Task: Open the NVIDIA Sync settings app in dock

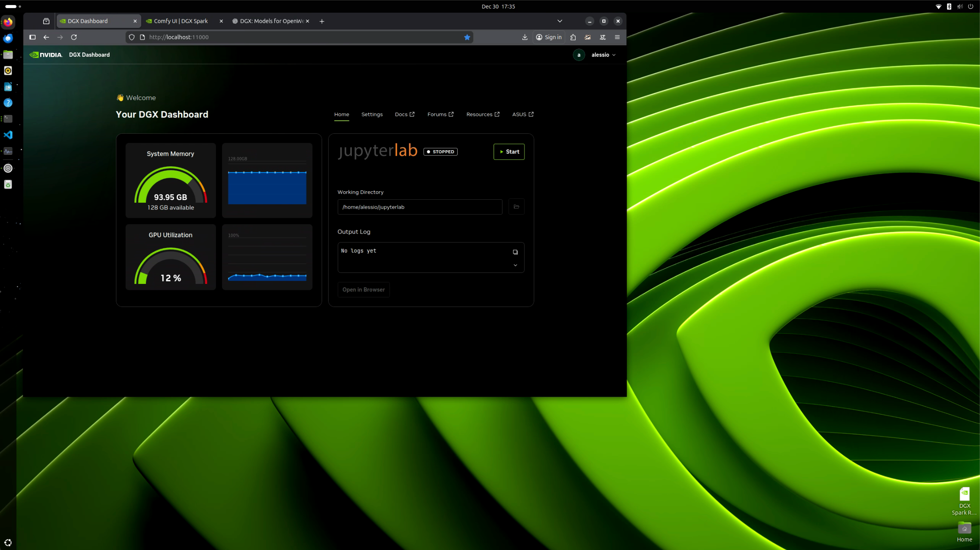Action: [x=8, y=168]
